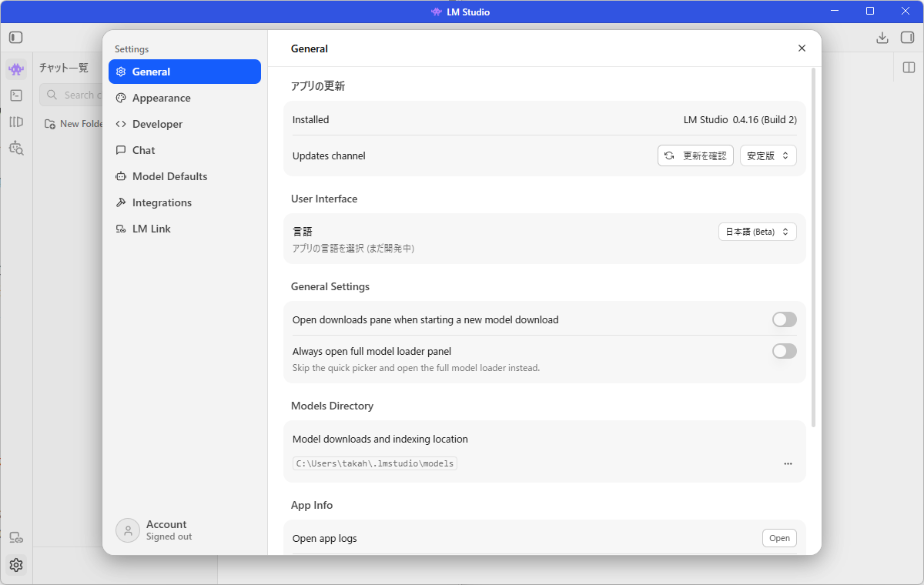Open the Developer terminal icon in sidebar
The width and height of the screenshot is (924, 585).
tap(16, 95)
